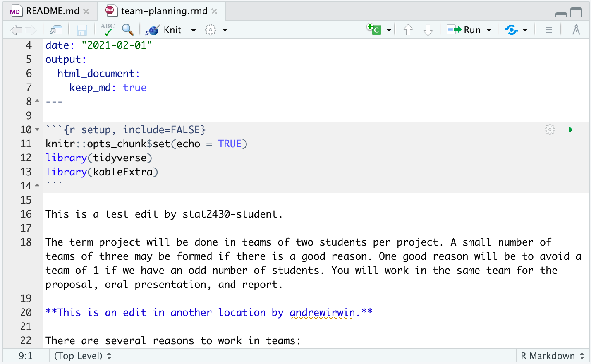This screenshot has height=364, width=591.
Task: Open the (Top Level) section navigator
Action: [x=83, y=356]
